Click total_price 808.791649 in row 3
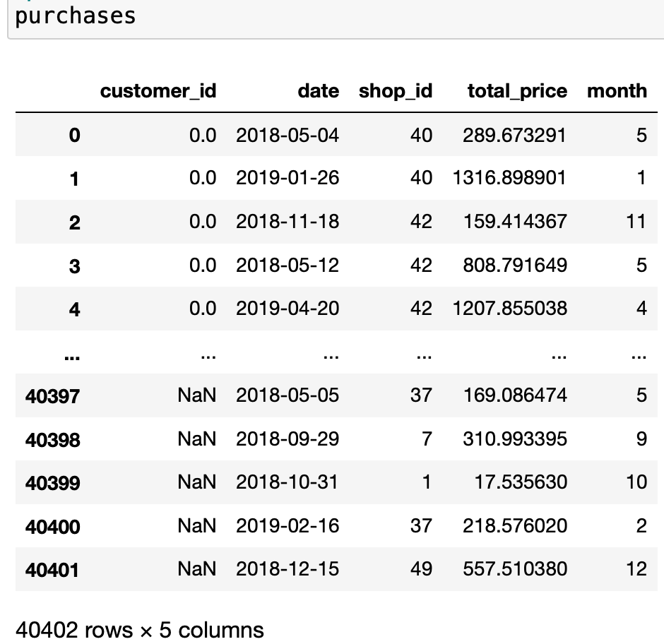This screenshot has height=644, width=664. tap(515, 265)
